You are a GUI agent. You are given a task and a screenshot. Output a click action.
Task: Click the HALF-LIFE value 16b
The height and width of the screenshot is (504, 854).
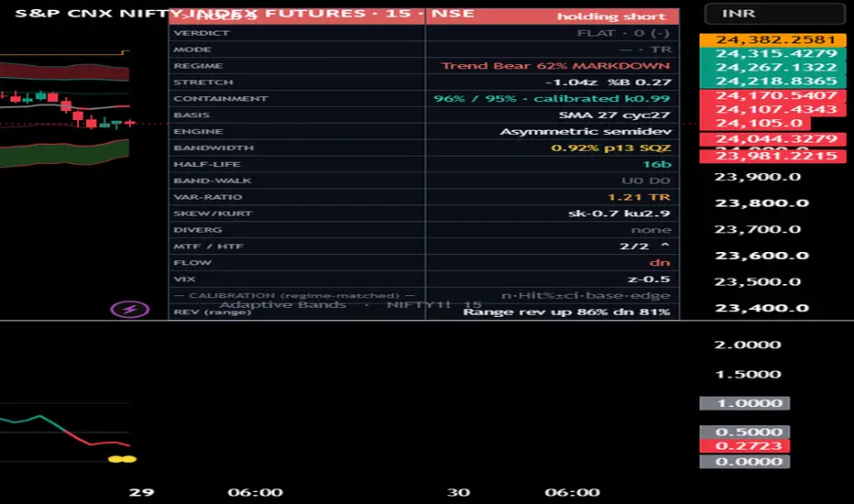pyautogui.click(x=656, y=164)
